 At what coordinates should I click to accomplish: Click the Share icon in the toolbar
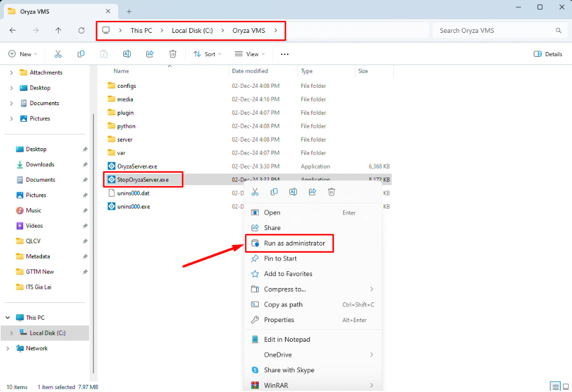pos(150,54)
